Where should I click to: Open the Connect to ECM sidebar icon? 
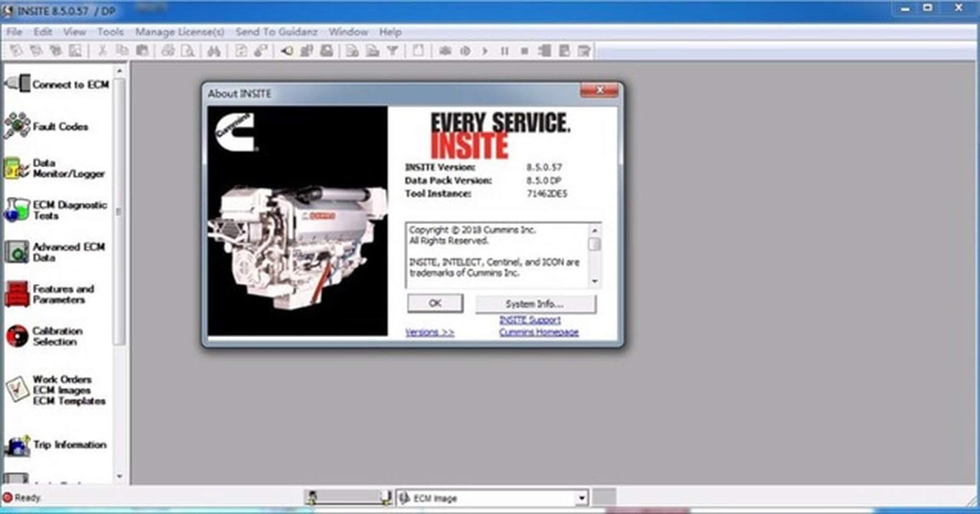tap(17, 83)
